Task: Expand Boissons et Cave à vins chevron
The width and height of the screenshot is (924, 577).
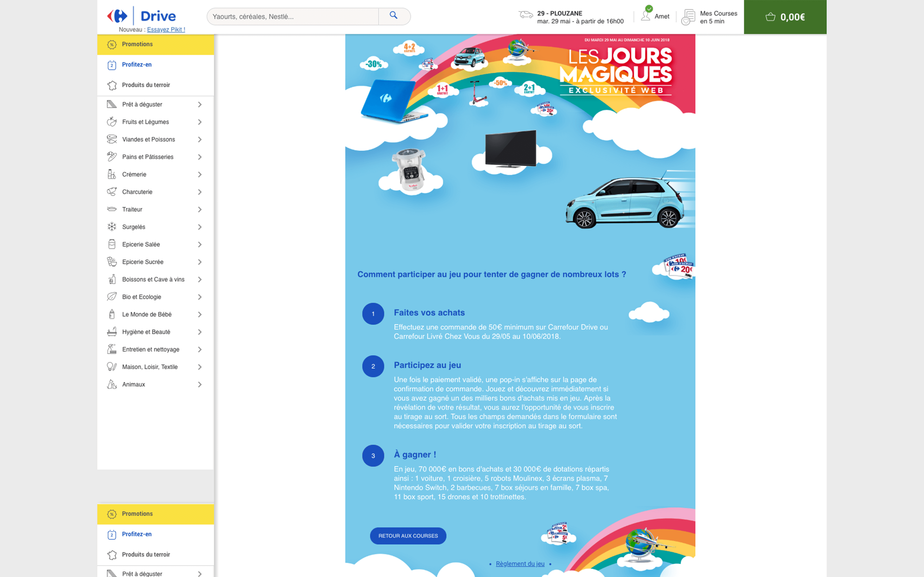Action: tap(200, 279)
